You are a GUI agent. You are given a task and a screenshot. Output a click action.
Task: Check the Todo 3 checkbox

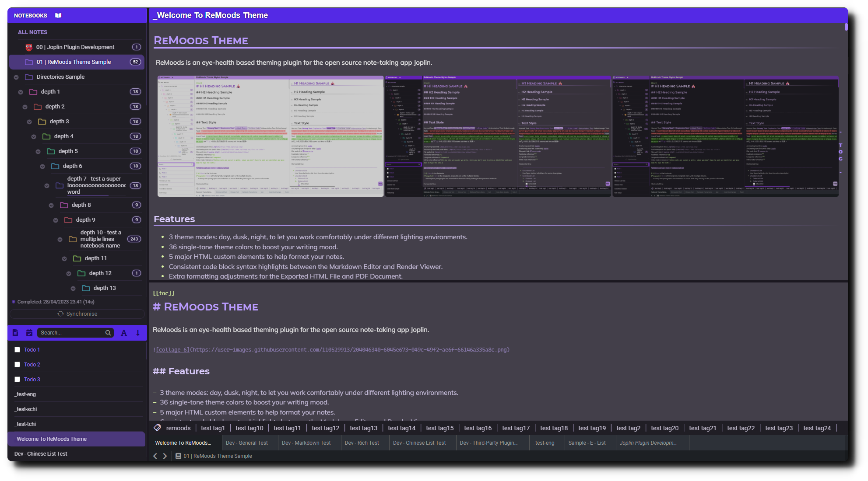click(x=18, y=379)
